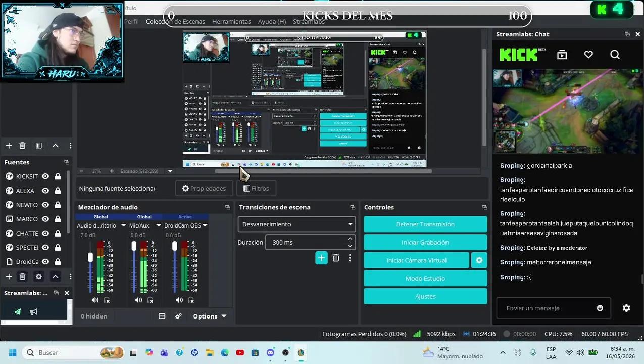644x364 pixels.
Task: Add a scene transition with plus icon
Action: click(x=321, y=258)
